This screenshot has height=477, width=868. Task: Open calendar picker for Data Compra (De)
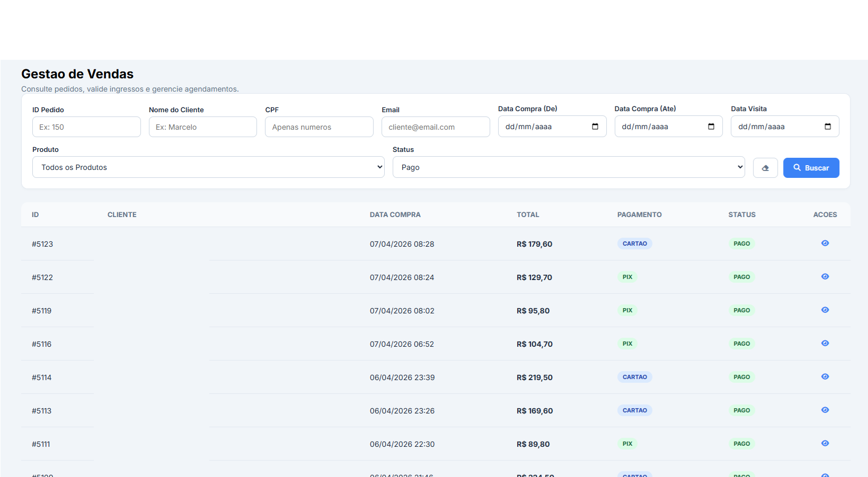pos(595,127)
